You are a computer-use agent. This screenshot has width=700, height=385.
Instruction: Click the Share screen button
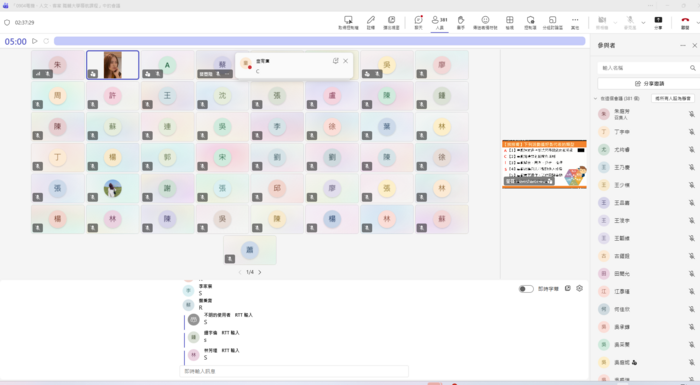tap(658, 22)
